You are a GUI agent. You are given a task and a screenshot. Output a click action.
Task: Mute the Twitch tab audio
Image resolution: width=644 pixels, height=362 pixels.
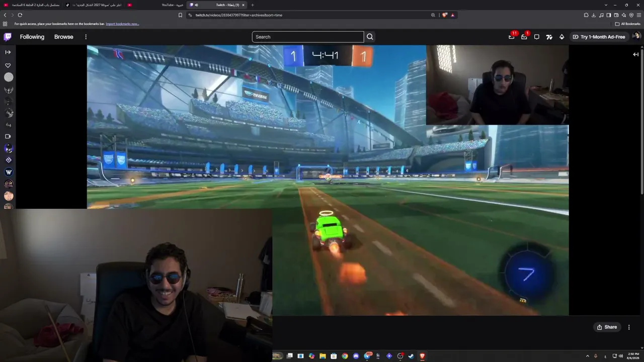196,5
